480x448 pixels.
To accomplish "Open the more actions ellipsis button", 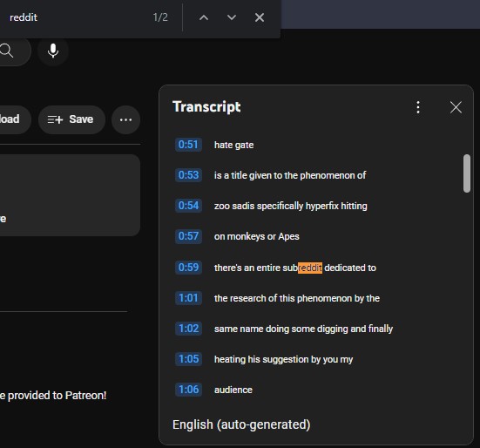I will point(125,119).
